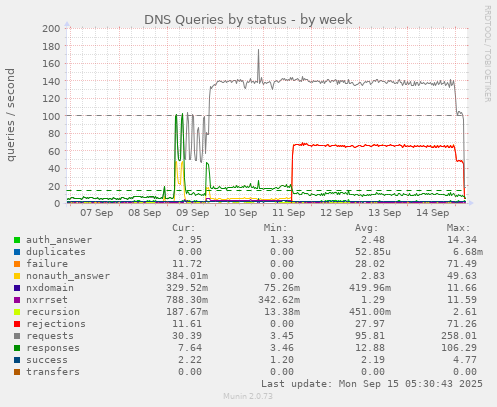
Task: Click the auth_answer green legend swatch
Action: [17, 240]
